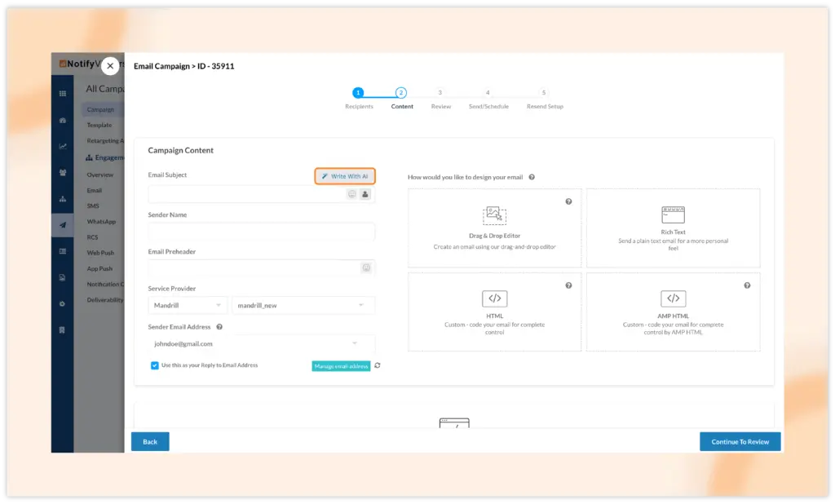Jump to step 3 Review
The height and width of the screenshot is (504, 835).
(x=440, y=93)
